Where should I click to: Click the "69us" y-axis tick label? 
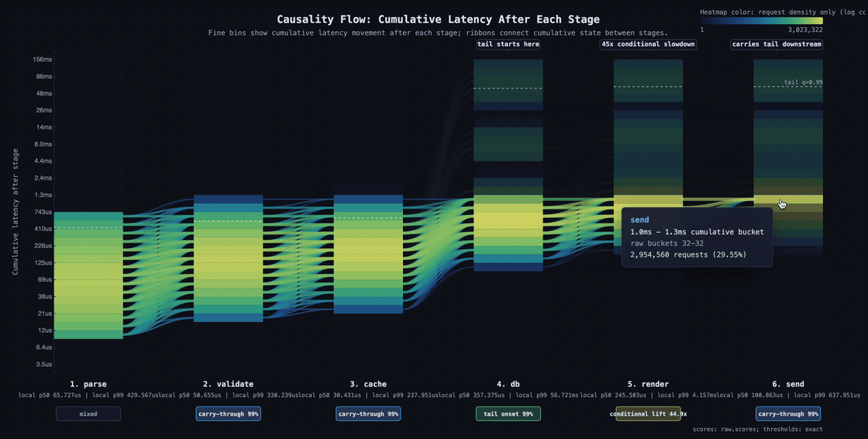(x=43, y=280)
